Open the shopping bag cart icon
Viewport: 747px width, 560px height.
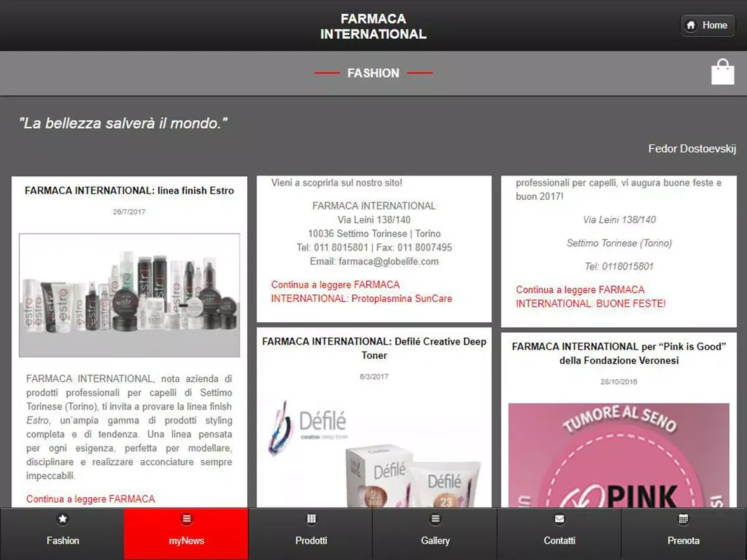click(722, 72)
